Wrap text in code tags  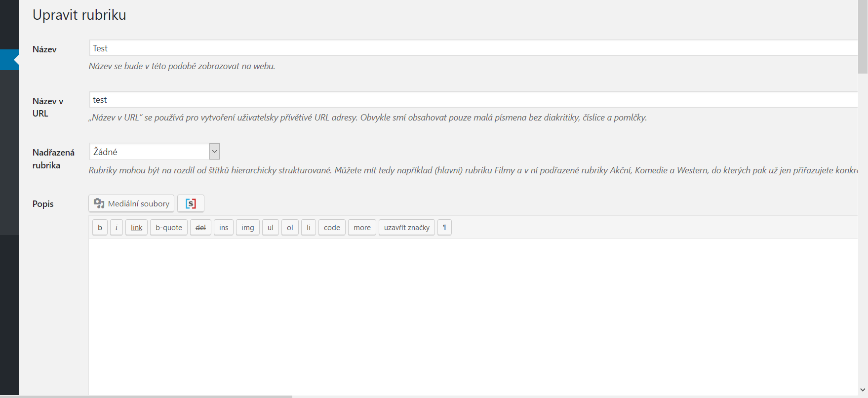pyautogui.click(x=331, y=227)
